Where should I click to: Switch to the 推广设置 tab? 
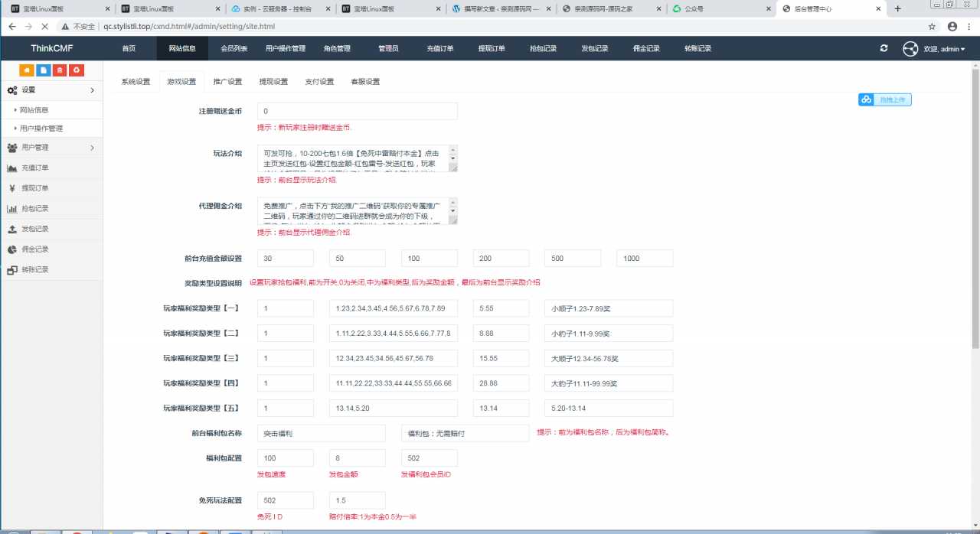(x=227, y=82)
